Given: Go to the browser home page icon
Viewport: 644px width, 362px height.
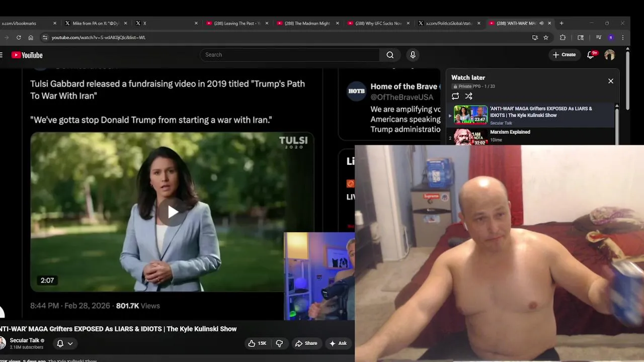Looking at the screenshot, I should coord(31,37).
